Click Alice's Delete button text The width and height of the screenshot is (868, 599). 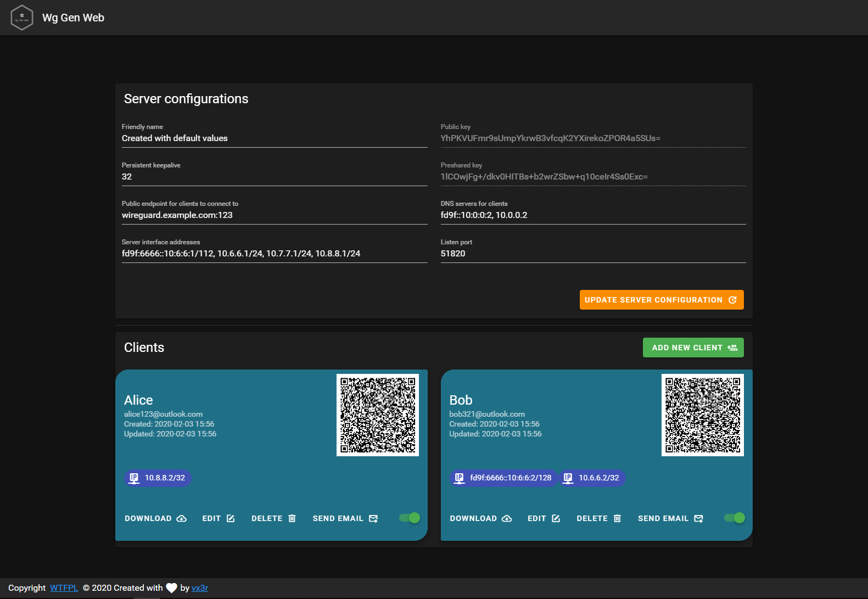coord(267,518)
